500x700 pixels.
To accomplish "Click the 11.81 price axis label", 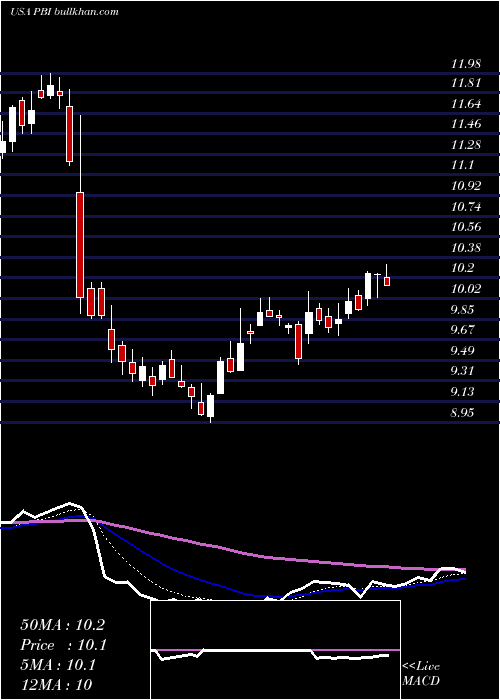I will click(466, 83).
